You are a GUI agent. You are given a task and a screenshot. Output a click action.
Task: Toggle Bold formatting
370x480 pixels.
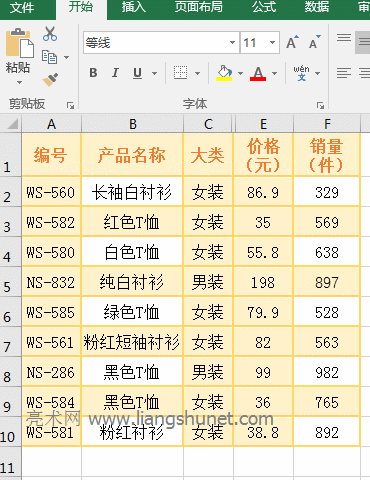[x=93, y=73]
